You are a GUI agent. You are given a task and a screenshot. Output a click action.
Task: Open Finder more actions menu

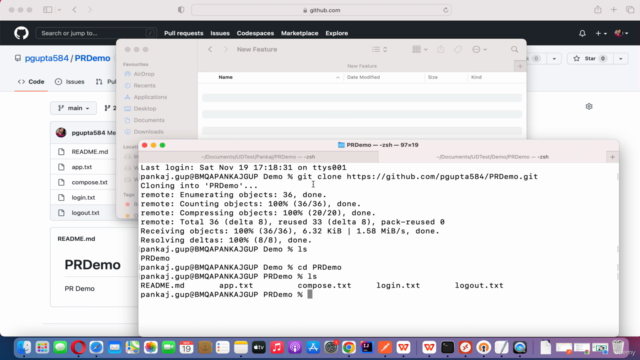click(x=479, y=49)
